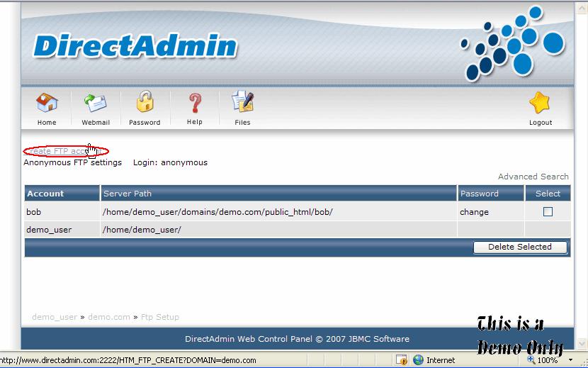Open the Home house icon

click(x=47, y=103)
